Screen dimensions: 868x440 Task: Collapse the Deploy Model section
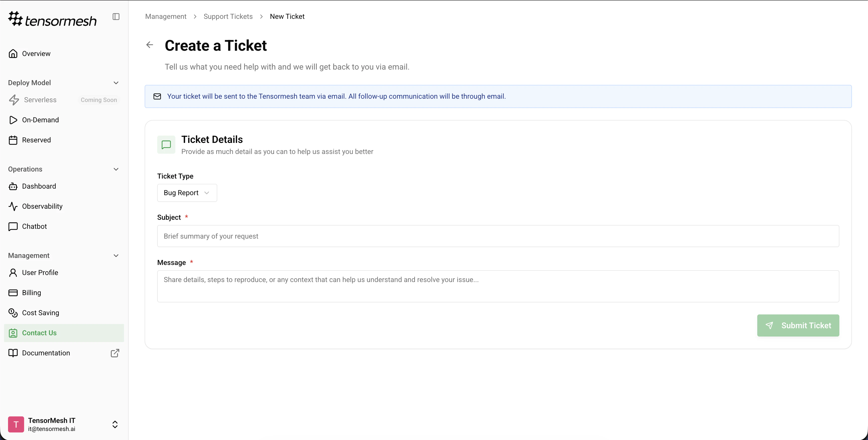(116, 83)
